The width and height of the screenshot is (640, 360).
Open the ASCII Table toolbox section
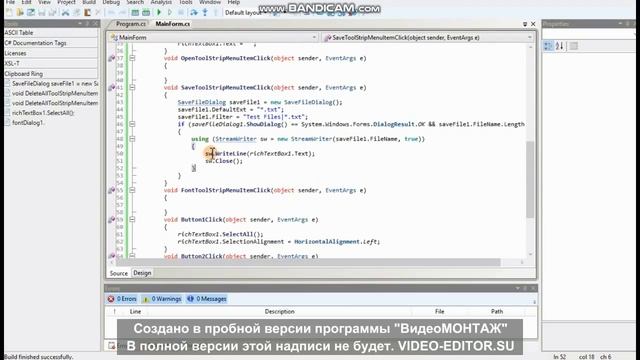pyautogui.click(x=51, y=33)
